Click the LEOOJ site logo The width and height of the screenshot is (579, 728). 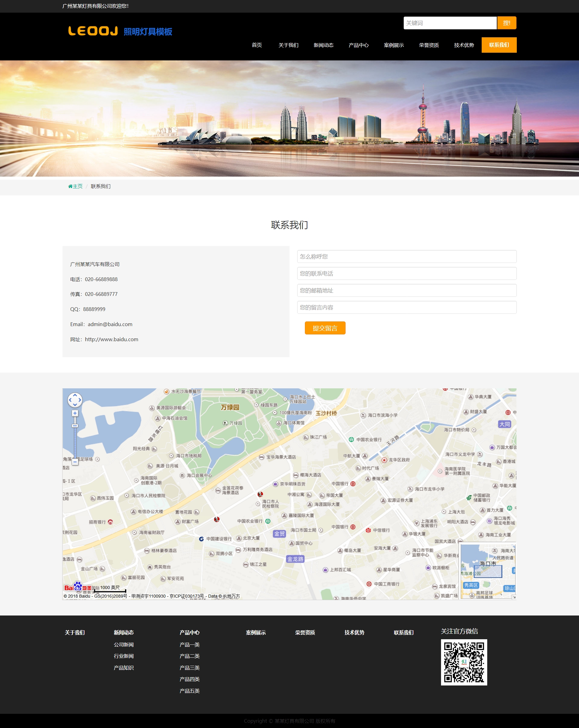(120, 31)
